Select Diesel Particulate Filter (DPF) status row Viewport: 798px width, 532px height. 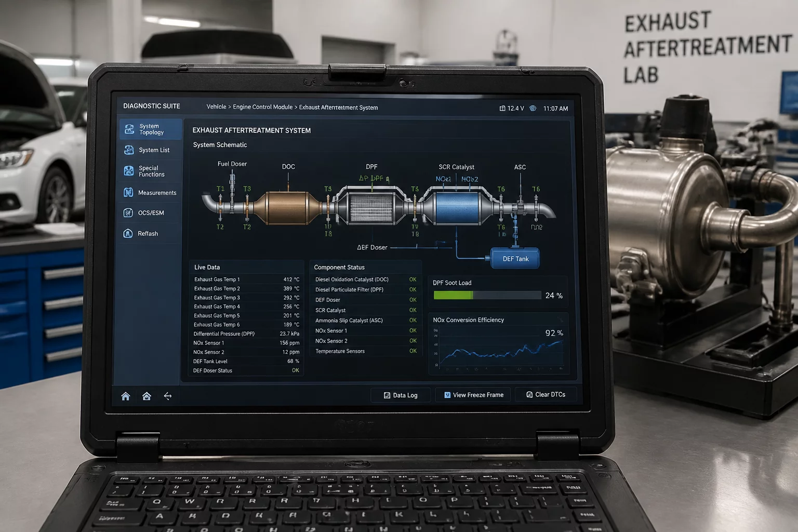[x=366, y=290]
